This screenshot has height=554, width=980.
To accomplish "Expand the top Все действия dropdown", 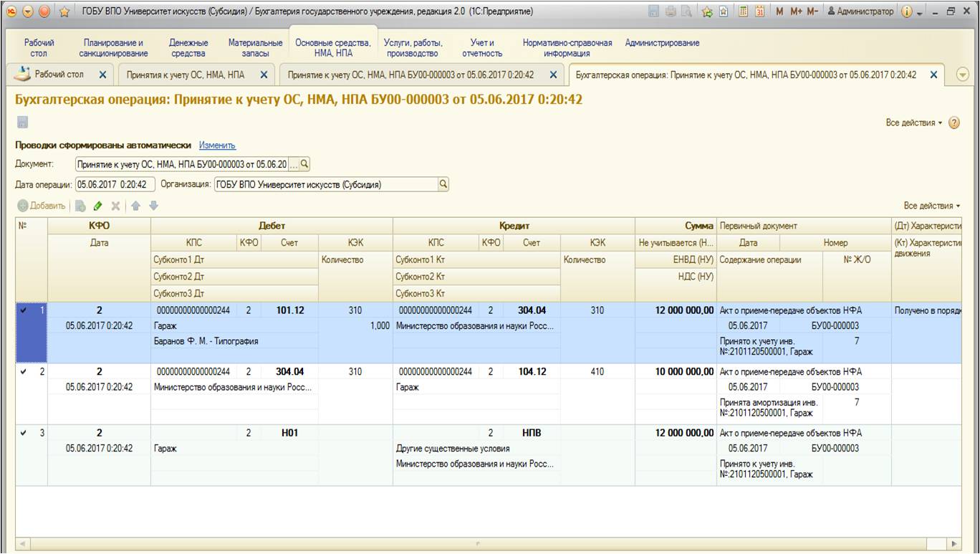I will pos(914,123).
